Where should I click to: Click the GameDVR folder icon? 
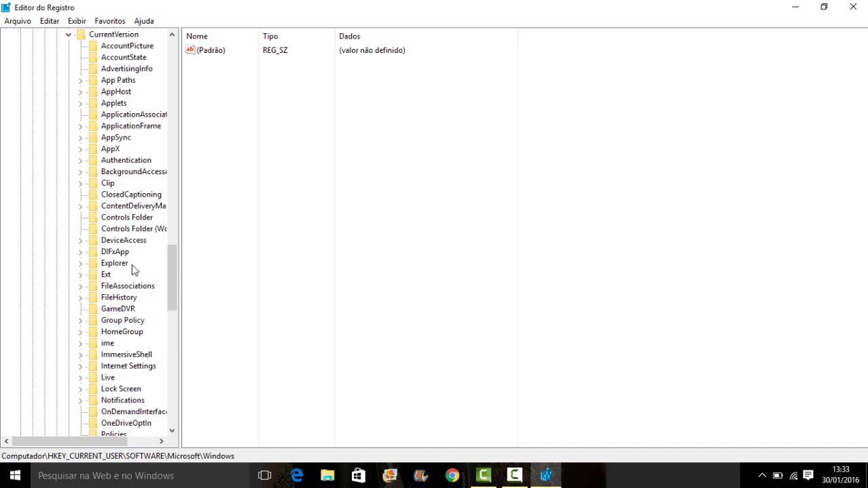click(93, 309)
